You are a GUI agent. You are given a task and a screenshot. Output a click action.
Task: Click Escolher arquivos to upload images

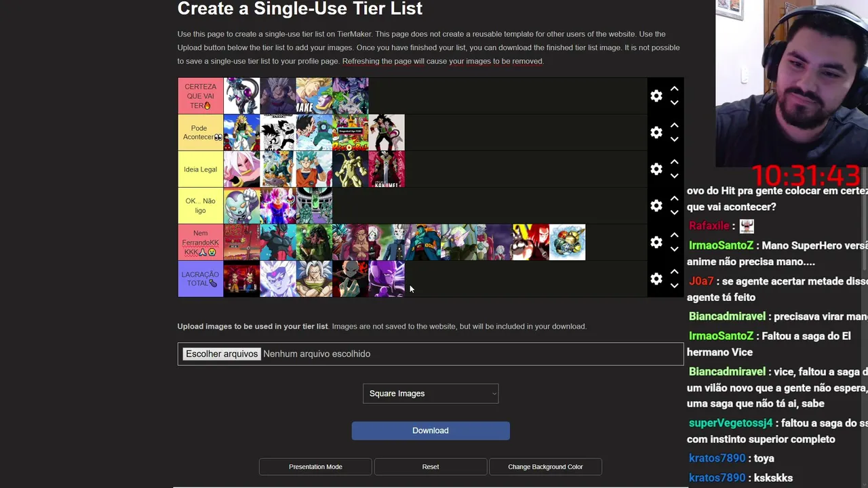tap(222, 354)
